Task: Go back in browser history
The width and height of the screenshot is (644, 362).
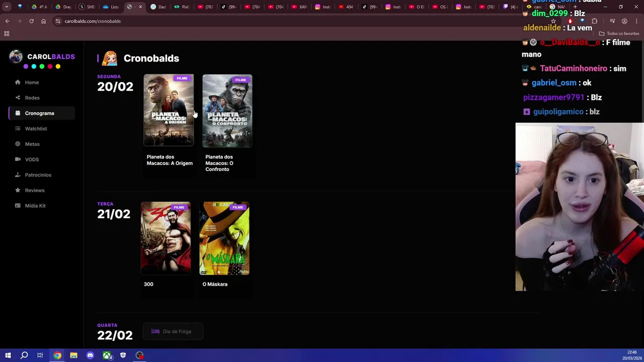Action: (7, 21)
